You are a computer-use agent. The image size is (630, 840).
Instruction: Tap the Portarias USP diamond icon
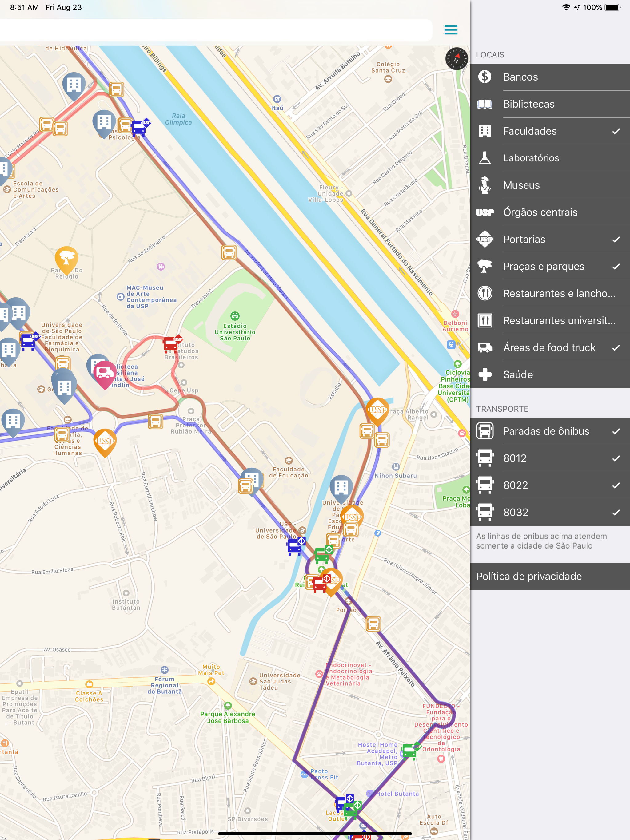tap(485, 239)
